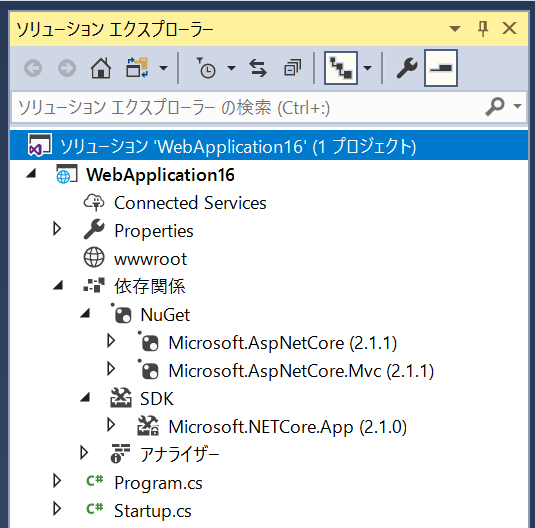
Task: Collapse the 依存関係 dependencies node
Action: pyautogui.click(x=58, y=285)
